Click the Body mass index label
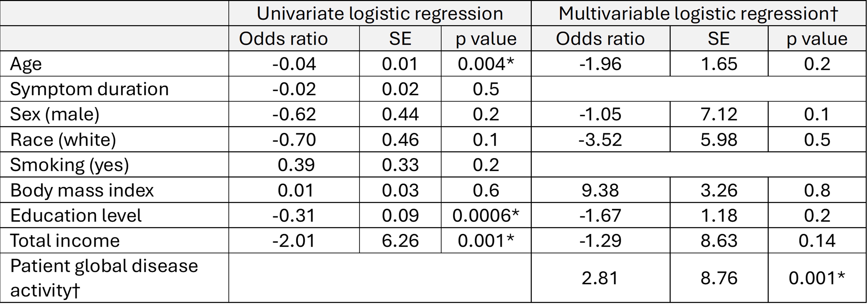The height and width of the screenshot is (306, 868). click(x=82, y=190)
